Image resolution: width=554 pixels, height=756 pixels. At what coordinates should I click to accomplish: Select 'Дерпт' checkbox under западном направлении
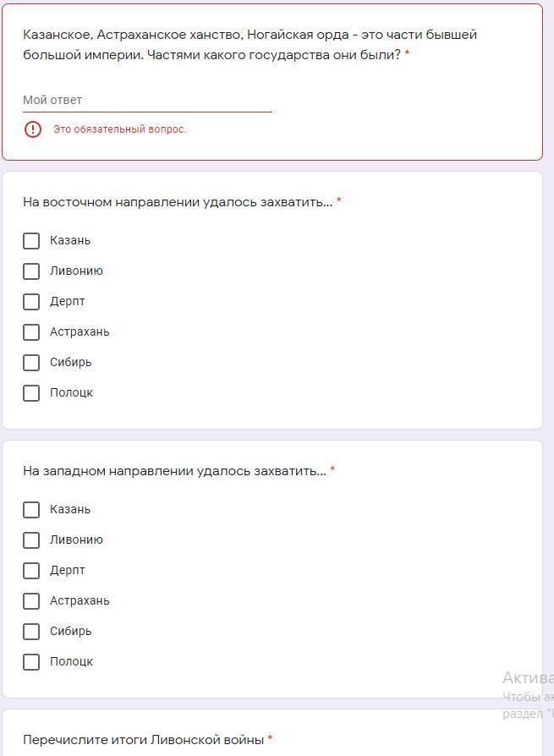tap(31, 571)
